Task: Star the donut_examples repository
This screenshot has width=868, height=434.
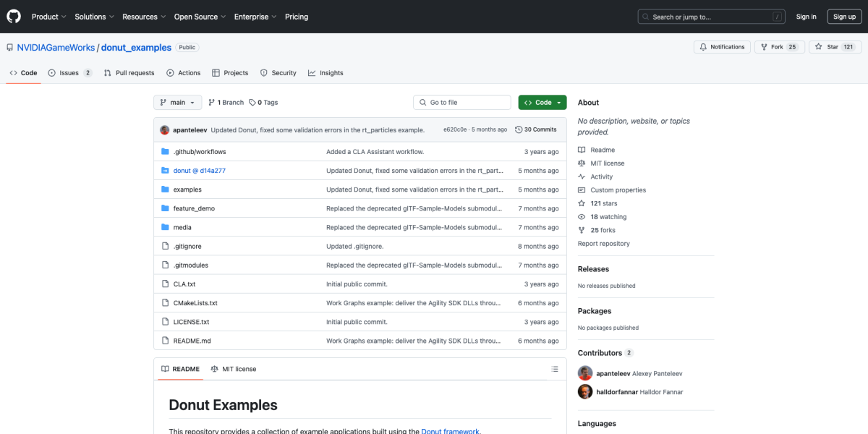Action: coord(827,47)
